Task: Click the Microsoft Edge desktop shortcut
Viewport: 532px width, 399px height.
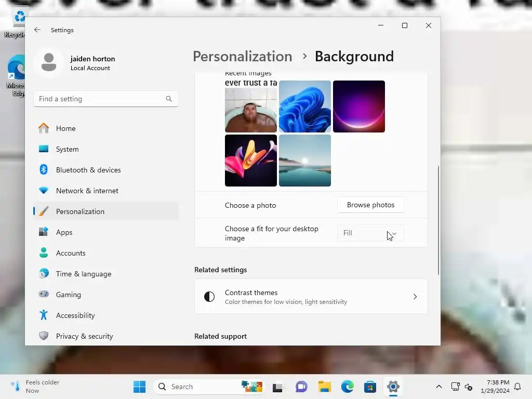Action: [x=16, y=76]
